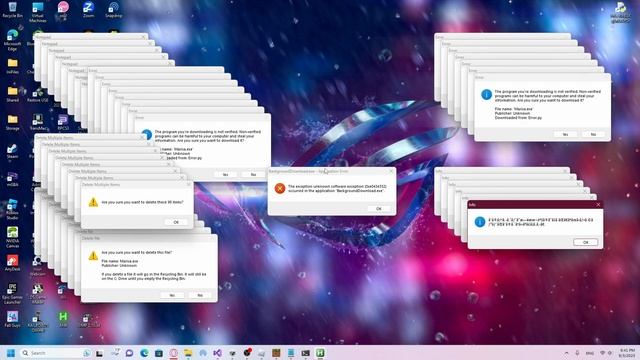Click Yes in the left Error download dialog
Screen dimensions: 640x360
pyautogui.click(x=225, y=175)
